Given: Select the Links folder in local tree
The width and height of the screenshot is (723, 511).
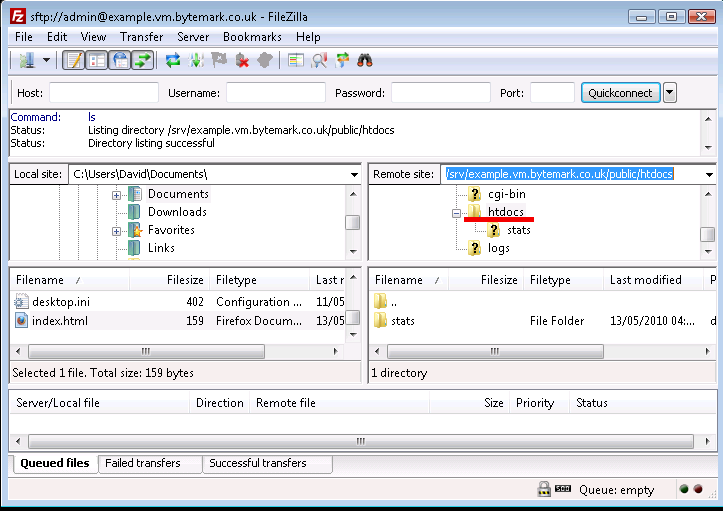Looking at the screenshot, I should (161, 248).
